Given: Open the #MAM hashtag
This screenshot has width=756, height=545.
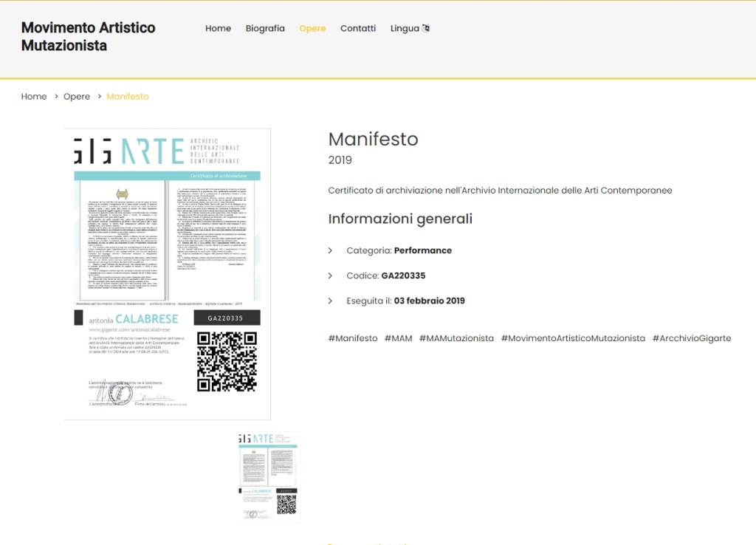Looking at the screenshot, I should click(x=398, y=338).
